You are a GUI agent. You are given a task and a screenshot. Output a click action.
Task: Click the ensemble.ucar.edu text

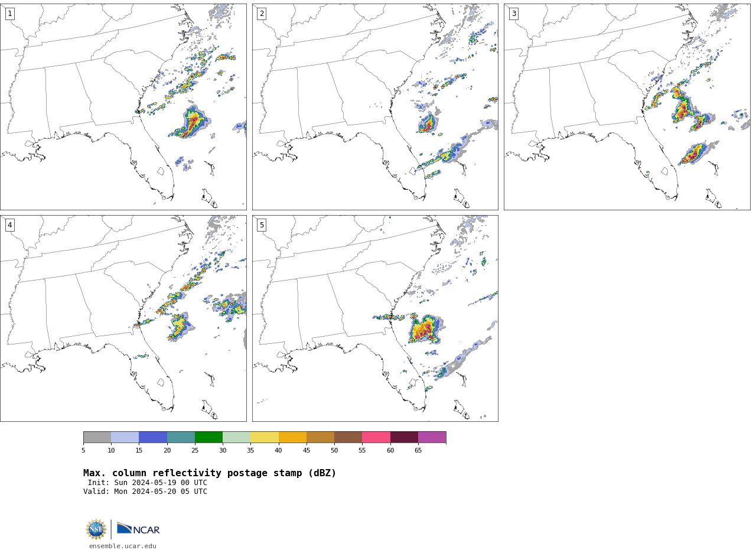coord(123,547)
